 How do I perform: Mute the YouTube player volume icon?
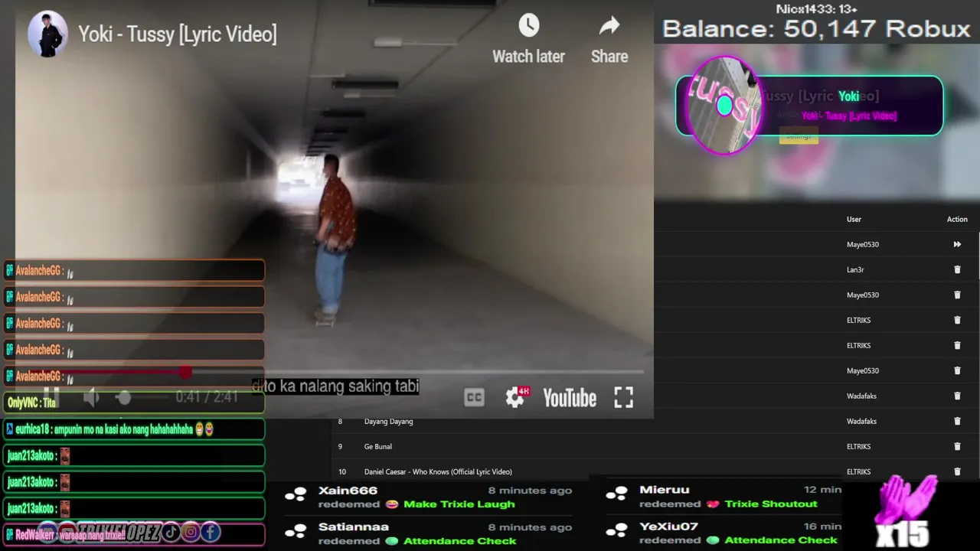coord(92,397)
